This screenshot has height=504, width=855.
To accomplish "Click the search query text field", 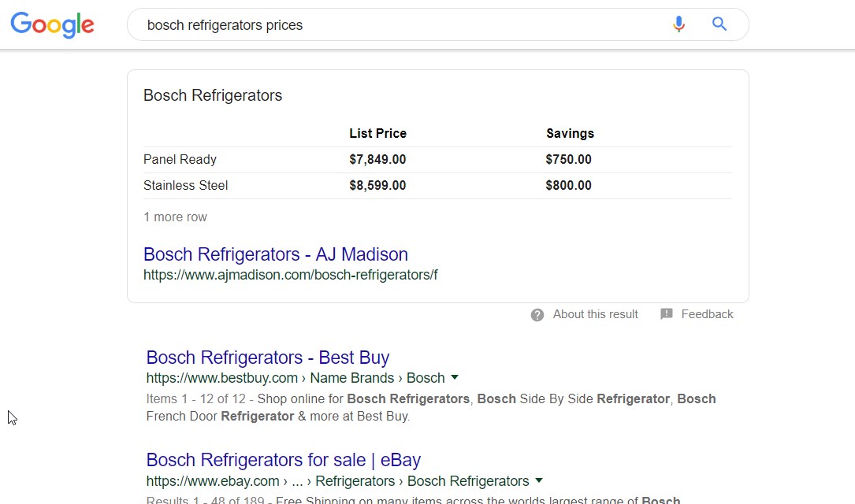I will pos(394,25).
